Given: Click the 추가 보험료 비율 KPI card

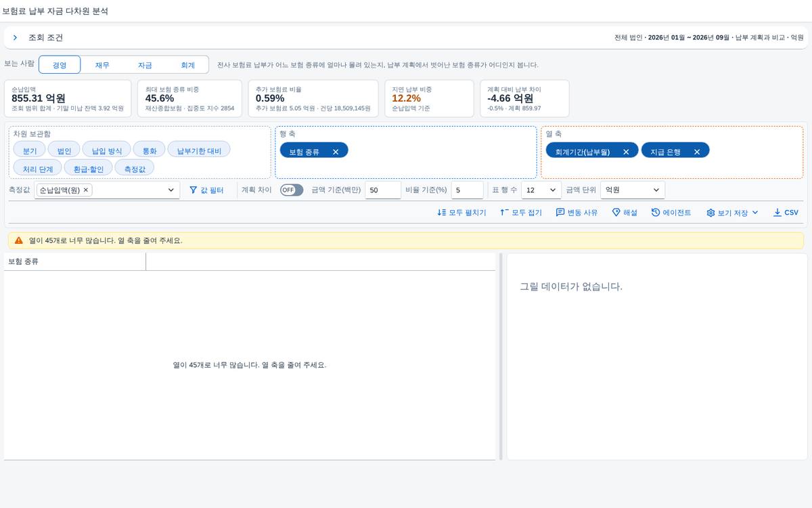Looking at the screenshot, I should [313, 98].
